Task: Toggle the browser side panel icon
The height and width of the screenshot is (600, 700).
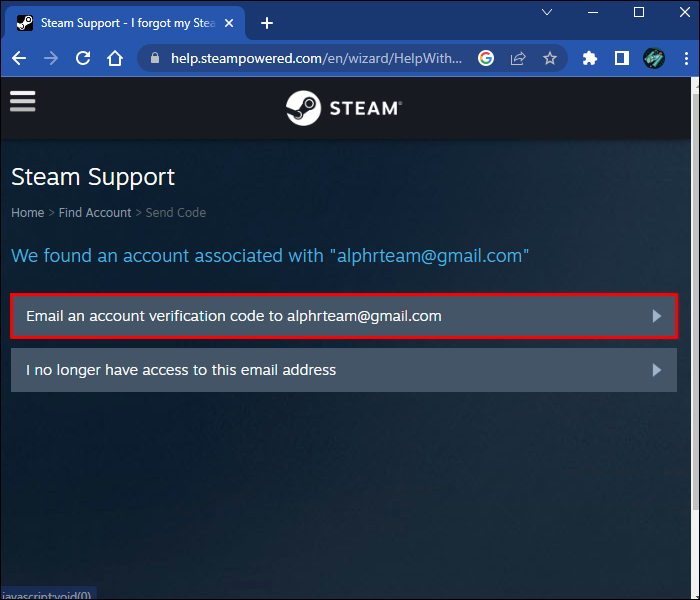Action: (621, 58)
